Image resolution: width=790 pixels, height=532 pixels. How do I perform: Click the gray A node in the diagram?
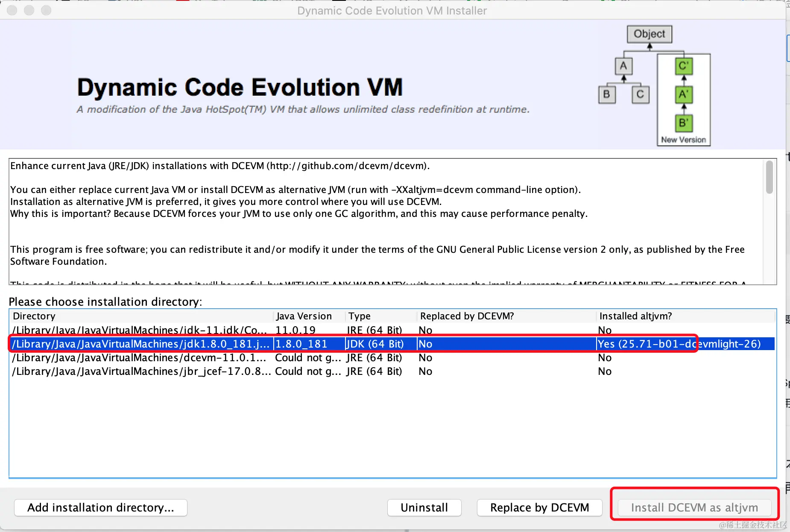click(623, 66)
